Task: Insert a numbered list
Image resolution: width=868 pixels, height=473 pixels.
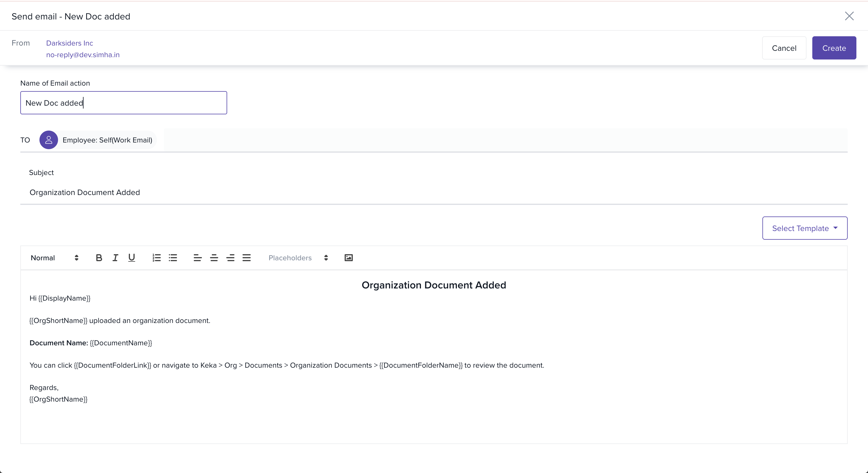Action: (156, 258)
